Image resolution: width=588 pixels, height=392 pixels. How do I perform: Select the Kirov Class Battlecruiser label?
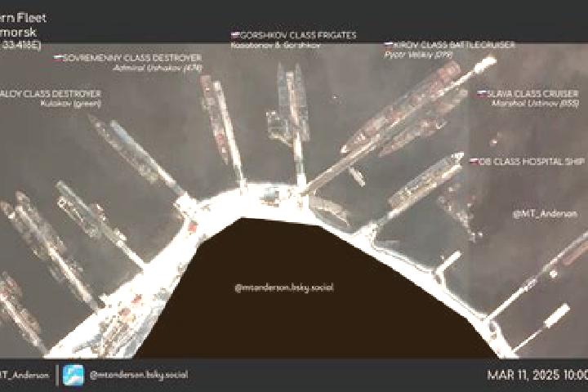pyautogui.click(x=455, y=45)
